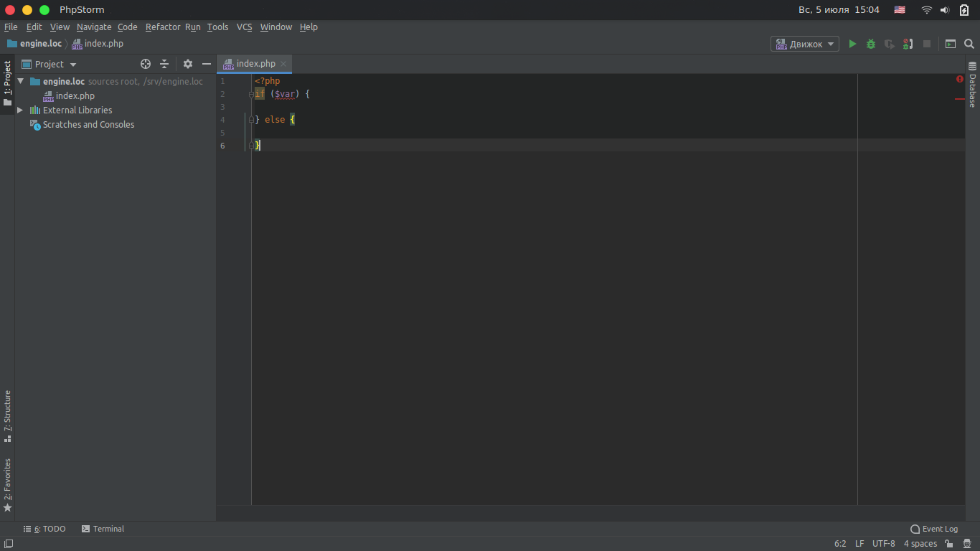Open the Code menu
This screenshot has width=980, height=551.
pyautogui.click(x=128, y=27)
